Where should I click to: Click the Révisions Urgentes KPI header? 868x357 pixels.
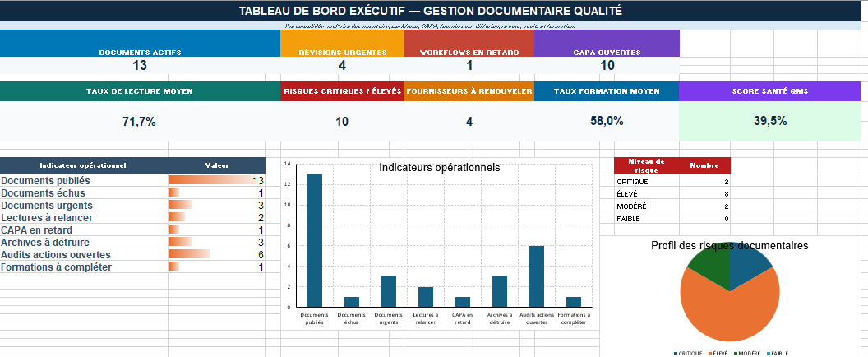[342, 44]
